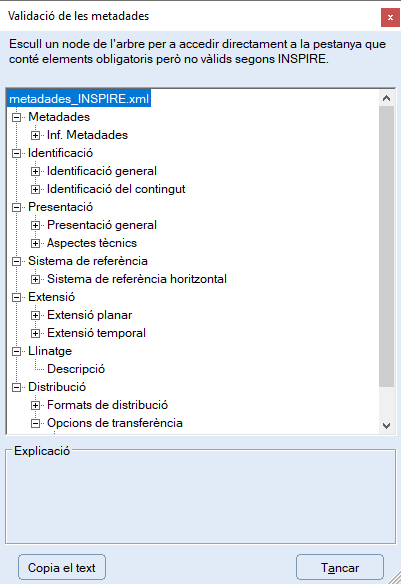Select Formats de distribució item

point(107,405)
